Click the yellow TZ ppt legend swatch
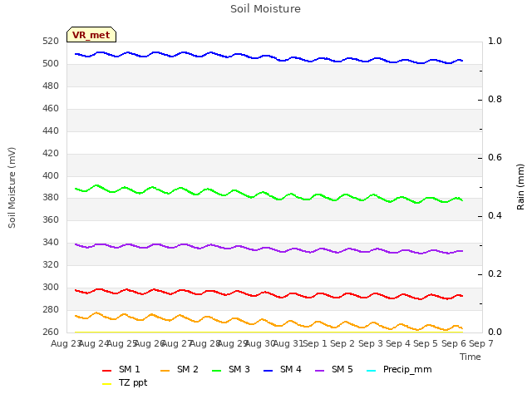Screen dimensions: 532x399 [107, 384]
